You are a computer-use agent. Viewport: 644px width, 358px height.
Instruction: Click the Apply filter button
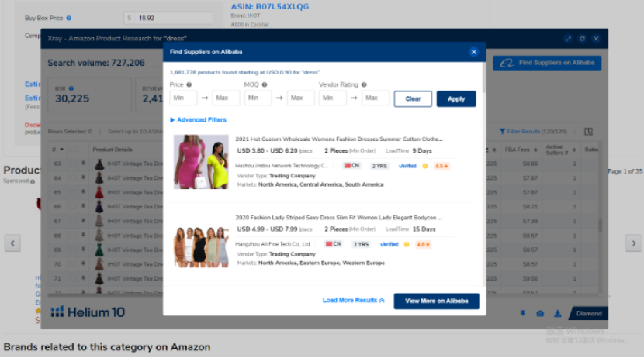click(456, 98)
